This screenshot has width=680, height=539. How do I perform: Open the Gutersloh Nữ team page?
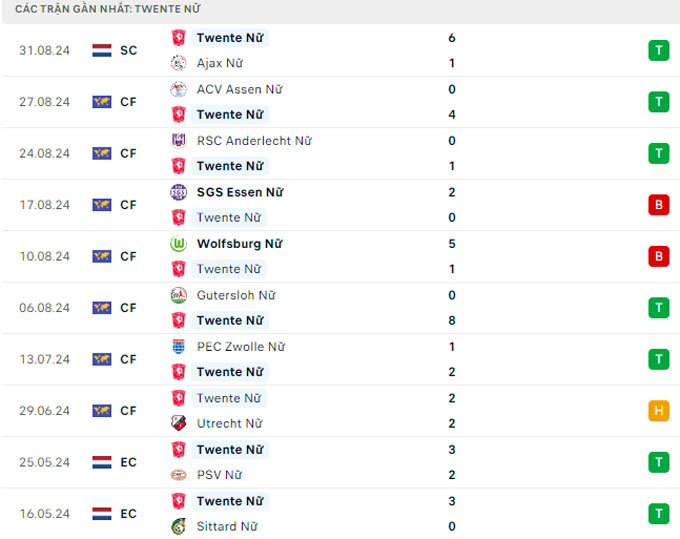click(235, 295)
